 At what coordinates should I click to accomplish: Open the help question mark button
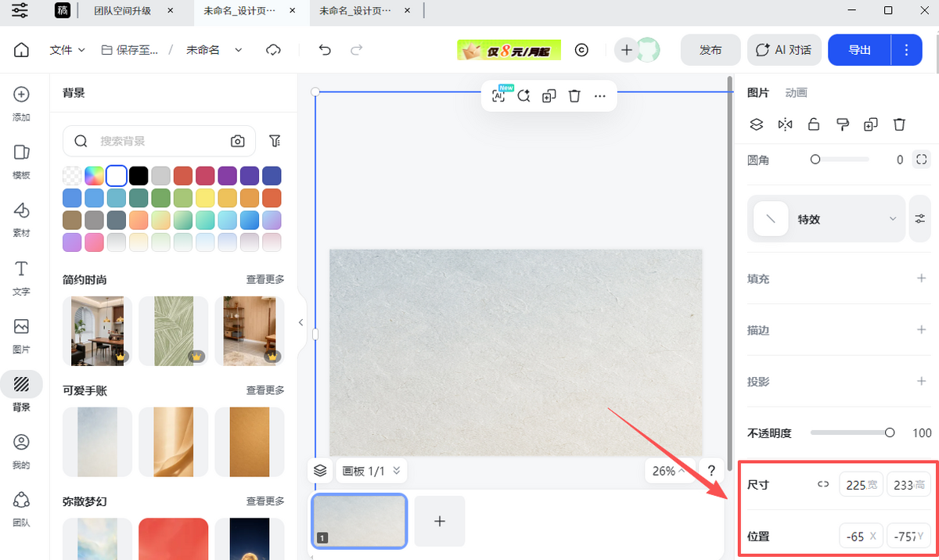tap(711, 471)
